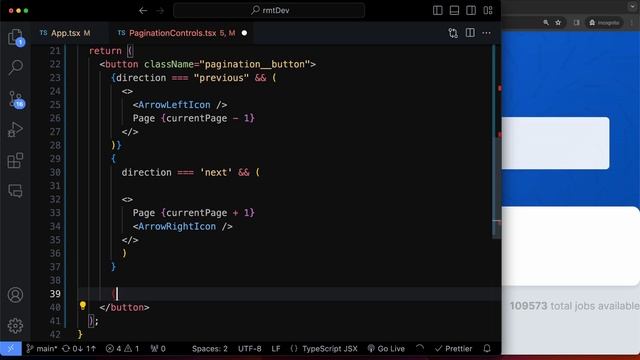
Task: Click pagination__button className string
Action: click(x=255, y=64)
